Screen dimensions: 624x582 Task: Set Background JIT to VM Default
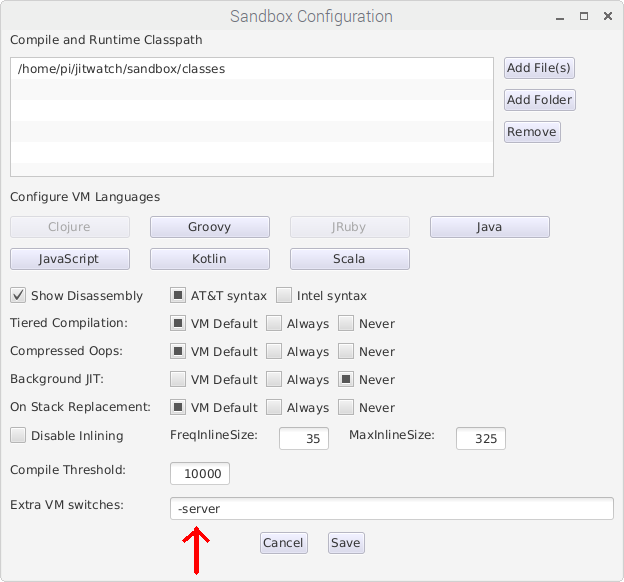pyautogui.click(x=177, y=379)
